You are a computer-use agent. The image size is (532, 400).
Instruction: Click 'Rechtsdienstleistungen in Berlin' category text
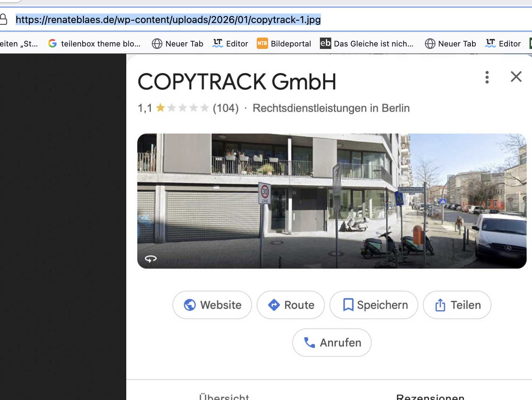[x=331, y=108]
